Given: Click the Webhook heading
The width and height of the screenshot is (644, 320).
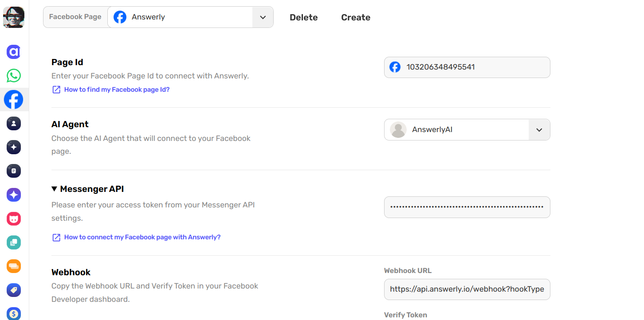Looking at the screenshot, I should 71,272.
